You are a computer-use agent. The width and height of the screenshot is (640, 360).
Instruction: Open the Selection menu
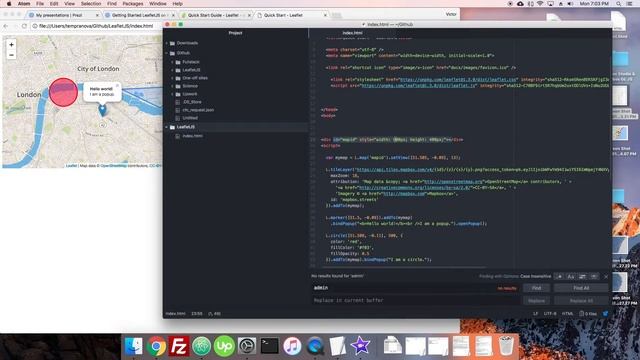tap(91, 4)
